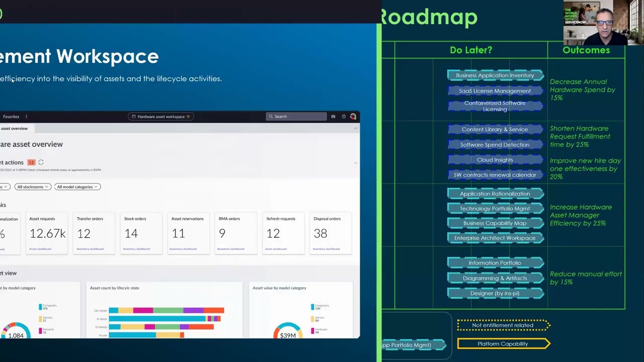This screenshot has width=644, height=362.
Task: Click Application Rationalization roadmap item
Action: tap(495, 194)
